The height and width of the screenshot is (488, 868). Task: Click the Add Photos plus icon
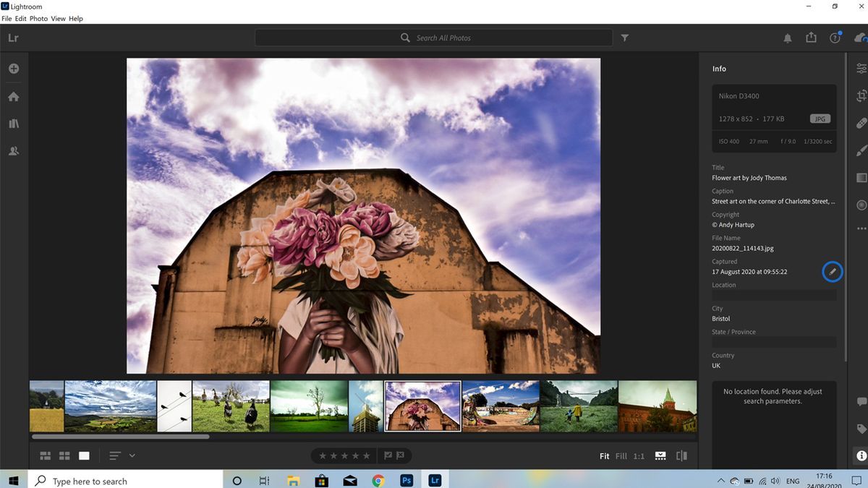pyautogui.click(x=14, y=68)
